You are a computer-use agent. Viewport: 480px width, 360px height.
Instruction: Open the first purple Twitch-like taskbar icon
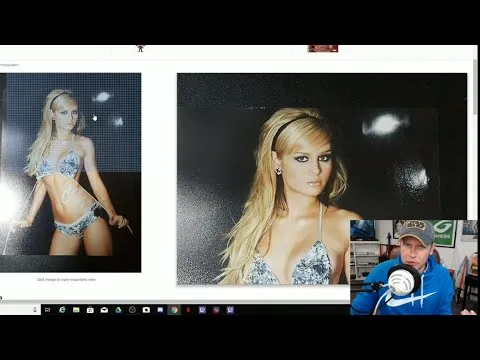coord(202,310)
